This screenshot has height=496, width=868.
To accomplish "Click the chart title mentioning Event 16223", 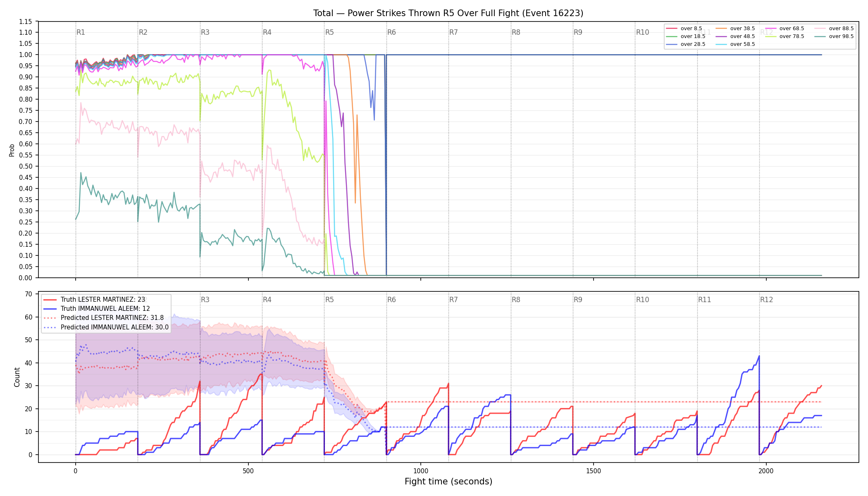I will tap(448, 13).
